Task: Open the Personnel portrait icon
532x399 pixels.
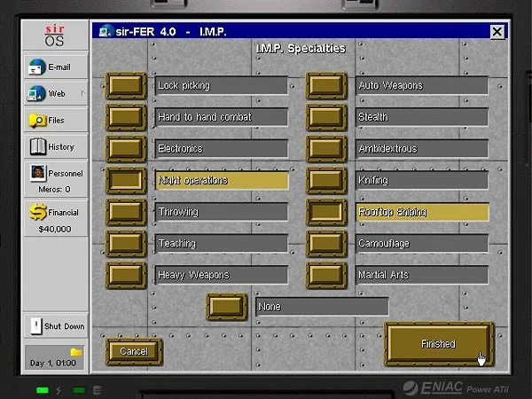Action: point(38,173)
